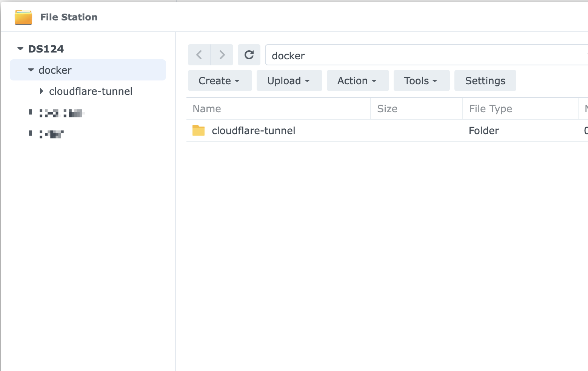Sort by the File Type column header
This screenshot has width=588, height=371.
click(520, 109)
